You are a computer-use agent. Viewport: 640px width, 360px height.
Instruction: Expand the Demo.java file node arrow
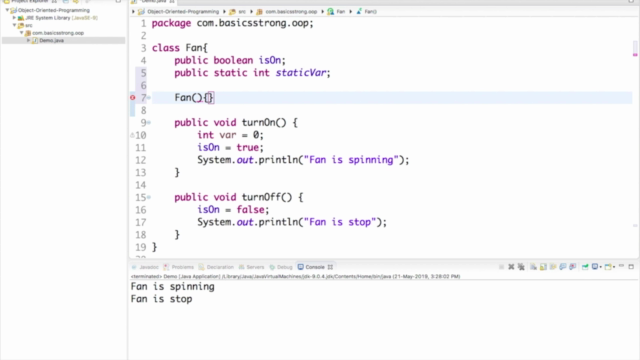coord(29,40)
